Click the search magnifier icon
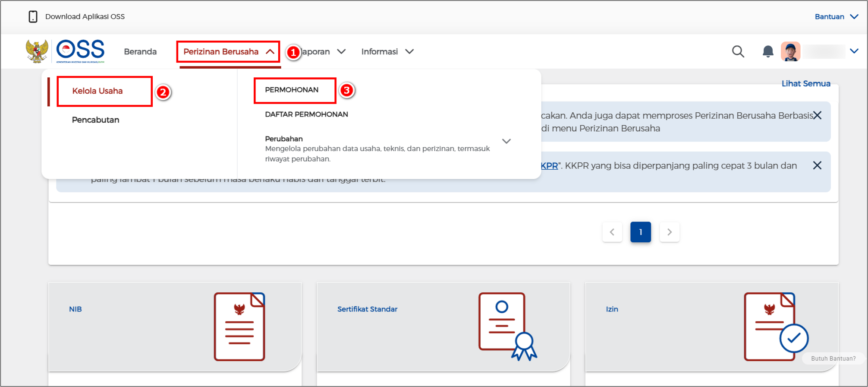Image resolution: width=868 pixels, height=387 pixels. point(738,51)
